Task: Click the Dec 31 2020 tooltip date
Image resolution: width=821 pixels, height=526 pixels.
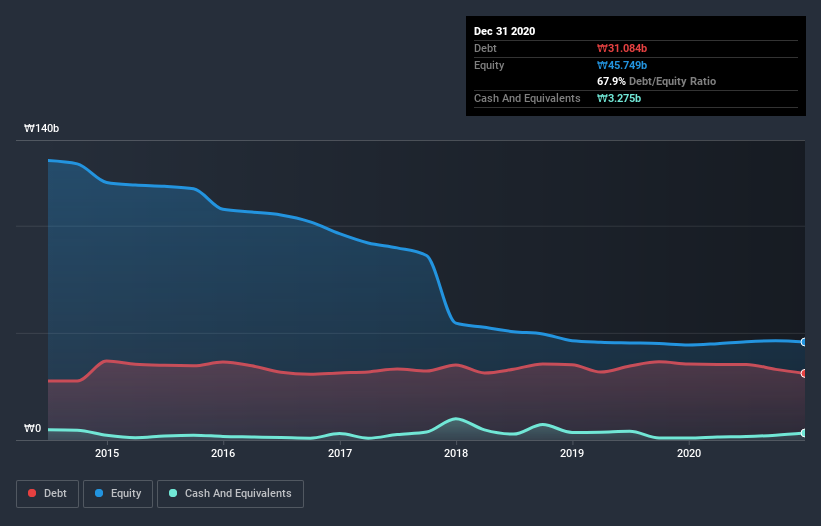Action: 504,31
